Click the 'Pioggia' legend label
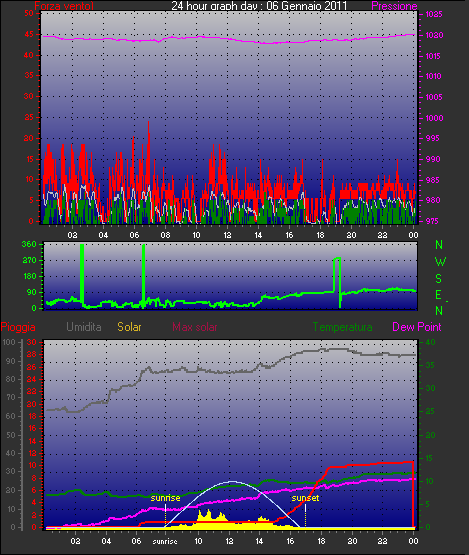 pyautogui.click(x=18, y=327)
